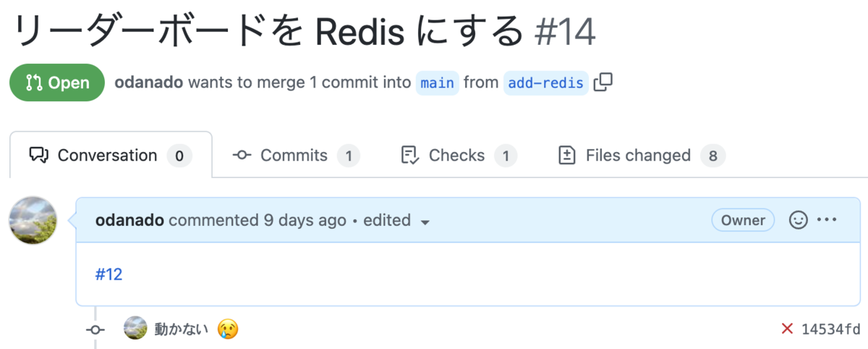Click the small avatar beside the commit
Viewport: 868px width, 349px height.
click(135, 329)
